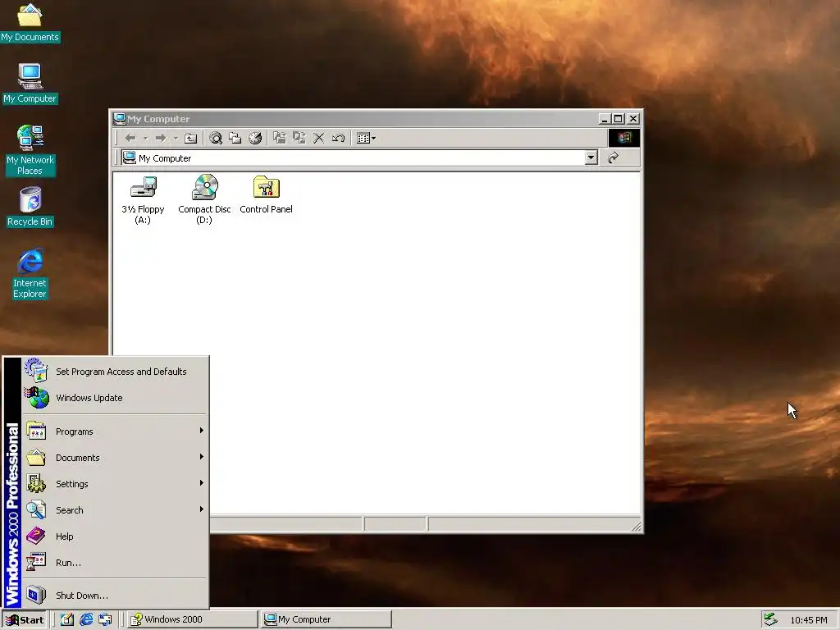
Task: Open Help from the Start menu
Action: 115,536
